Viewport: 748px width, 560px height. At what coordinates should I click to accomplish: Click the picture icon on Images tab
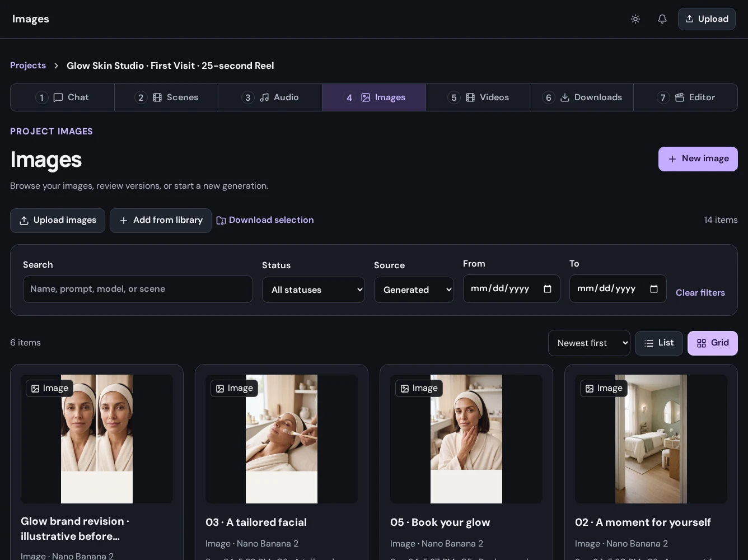366,97
